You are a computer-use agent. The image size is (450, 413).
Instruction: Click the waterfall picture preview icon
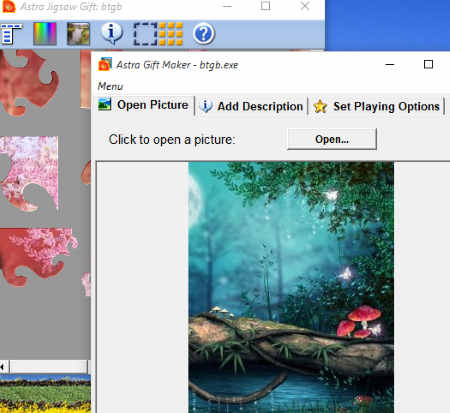pos(78,34)
